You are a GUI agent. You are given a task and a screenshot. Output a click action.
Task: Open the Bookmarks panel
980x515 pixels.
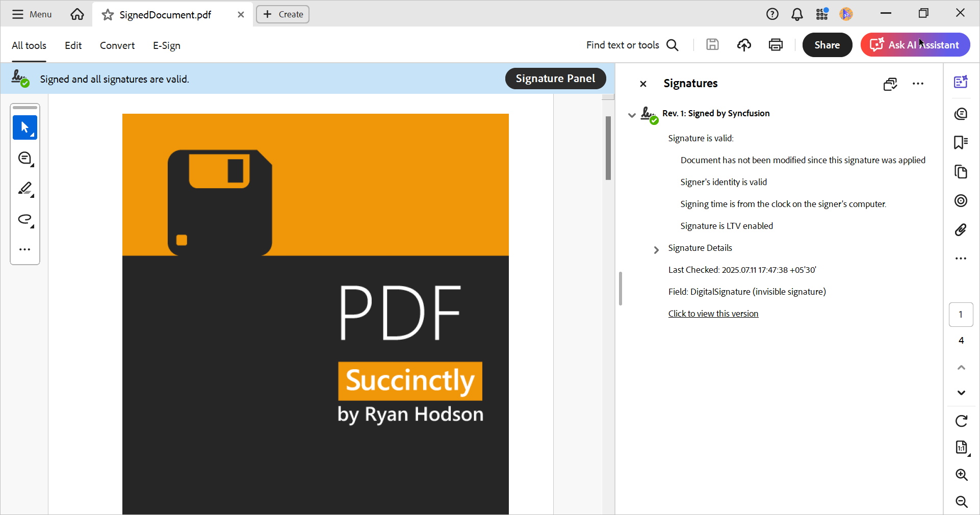pyautogui.click(x=961, y=143)
